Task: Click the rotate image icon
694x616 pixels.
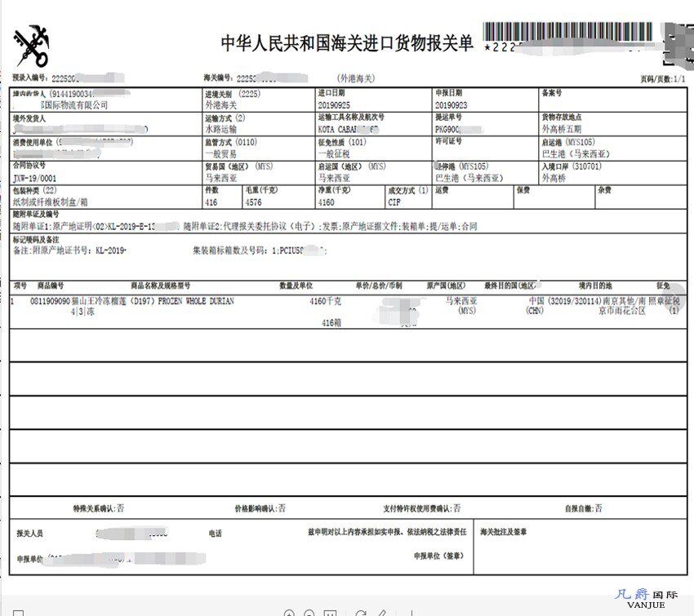Action: pos(362,612)
